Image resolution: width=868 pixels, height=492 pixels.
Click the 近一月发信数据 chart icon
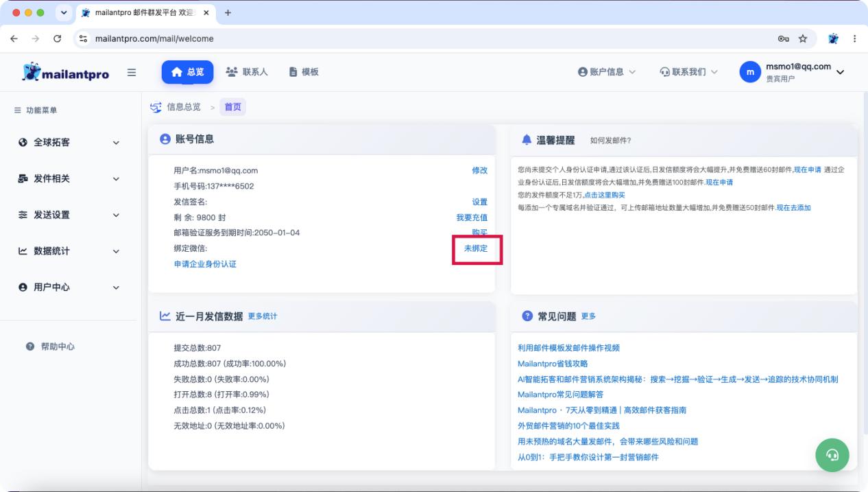click(165, 316)
